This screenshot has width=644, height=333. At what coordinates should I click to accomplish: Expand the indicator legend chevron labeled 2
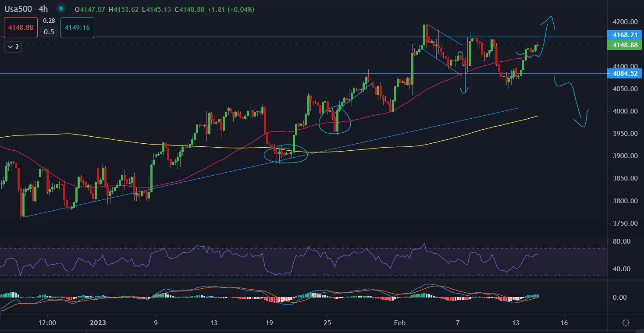pos(13,46)
